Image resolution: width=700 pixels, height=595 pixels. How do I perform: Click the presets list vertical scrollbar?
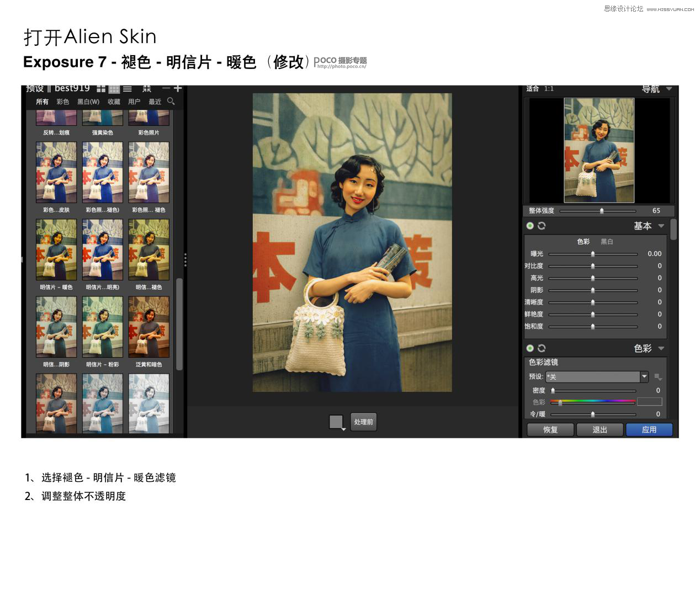(x=179, y=325)
